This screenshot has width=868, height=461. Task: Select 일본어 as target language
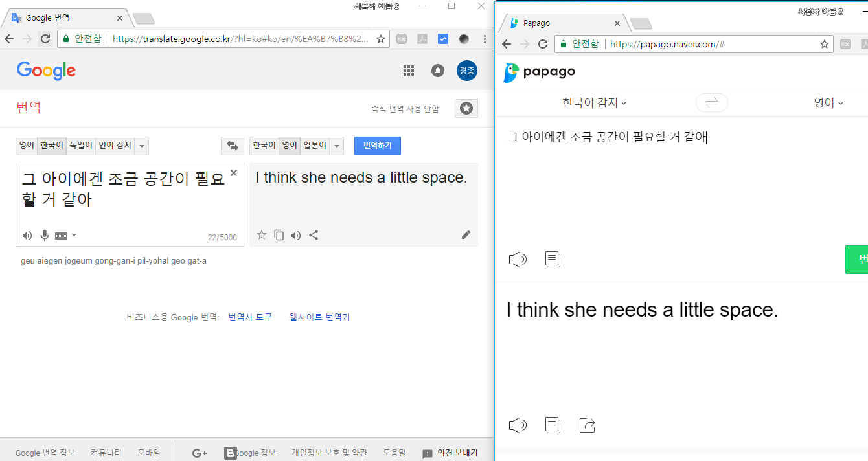click(315, 146)
